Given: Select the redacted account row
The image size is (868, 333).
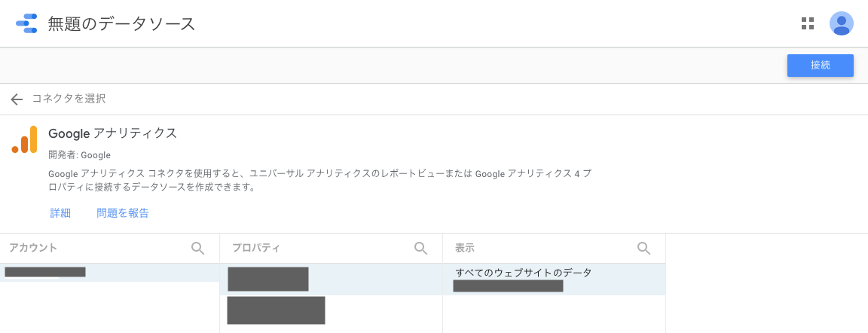Looking at the screenshot, I should point(109,273).
